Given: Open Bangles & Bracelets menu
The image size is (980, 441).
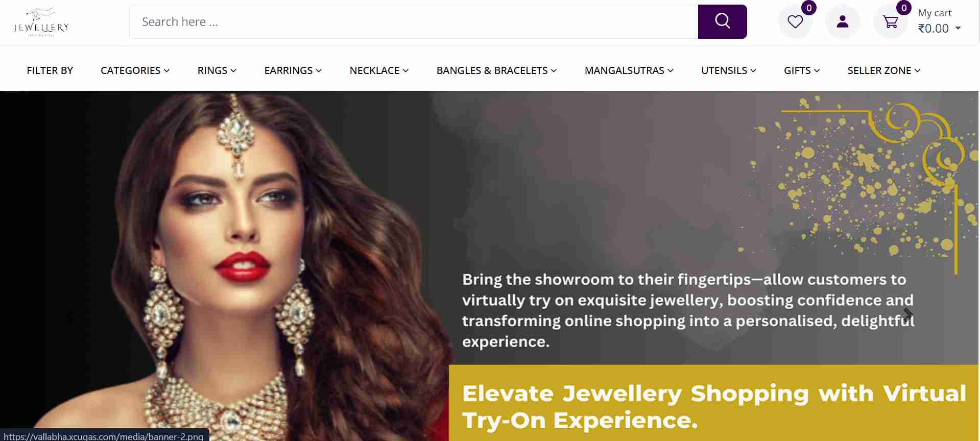Looking at the screenshot, I should pyautogui.click(x=496, y=70).
